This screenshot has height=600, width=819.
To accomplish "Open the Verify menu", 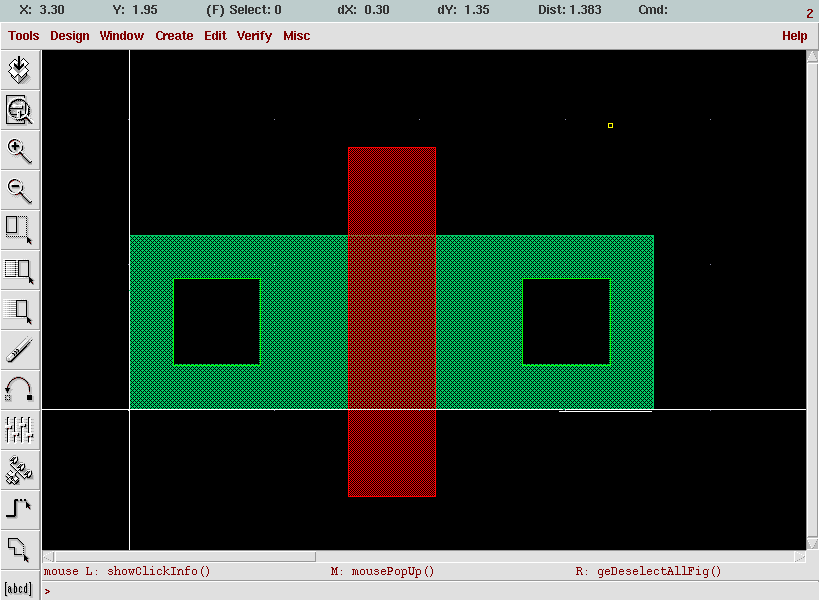I will (x=254, y=36).
